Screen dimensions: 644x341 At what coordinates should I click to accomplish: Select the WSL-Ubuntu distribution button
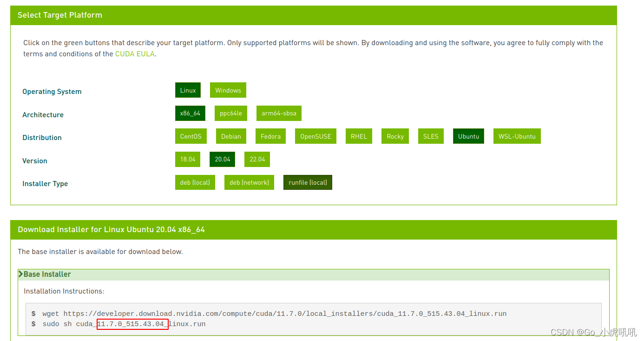pos(517,136)
